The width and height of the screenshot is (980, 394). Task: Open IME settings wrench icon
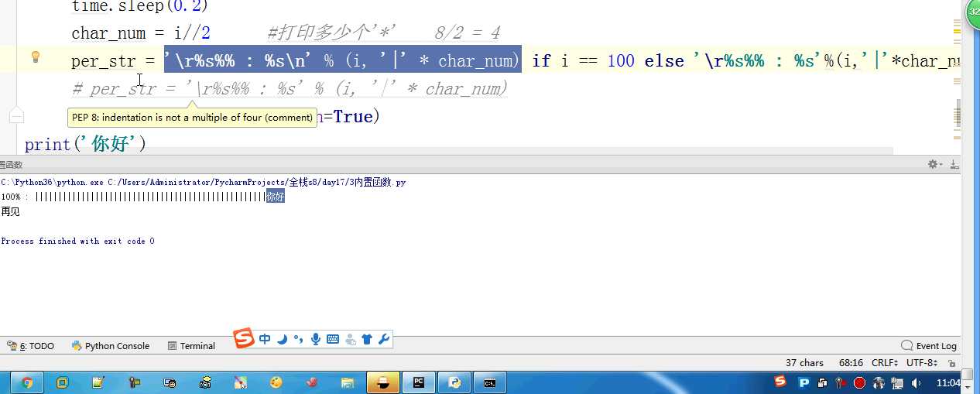[383, 339]
